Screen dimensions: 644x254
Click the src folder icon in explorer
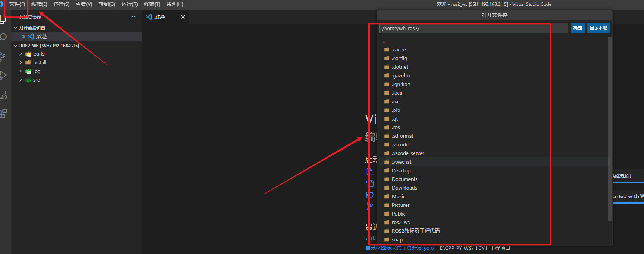28,80
